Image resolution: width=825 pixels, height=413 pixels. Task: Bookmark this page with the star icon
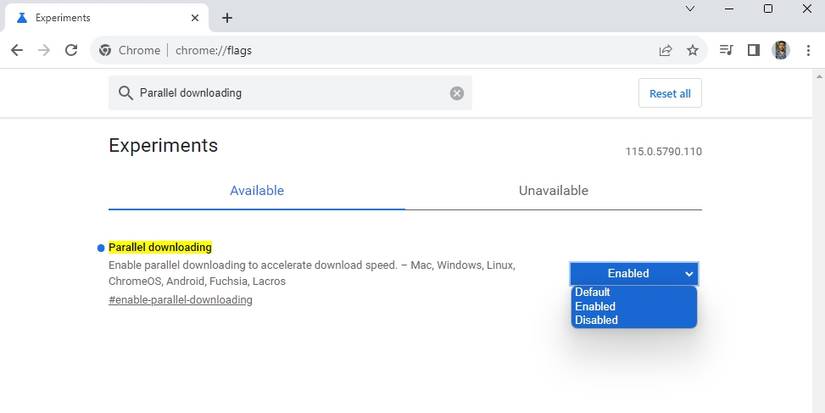pyautogui.click(x=692, y=50)
